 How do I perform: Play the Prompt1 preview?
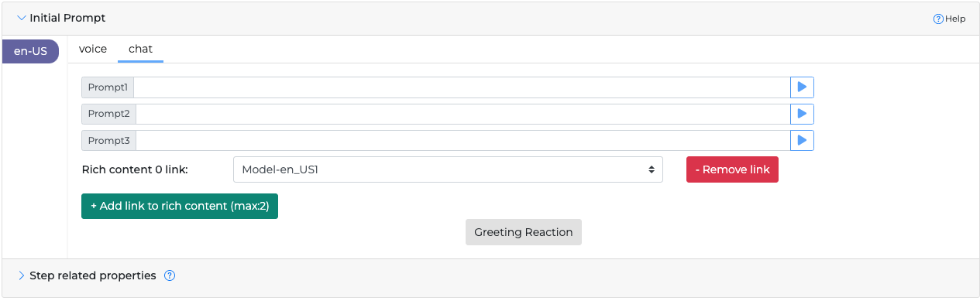[802, 87]
